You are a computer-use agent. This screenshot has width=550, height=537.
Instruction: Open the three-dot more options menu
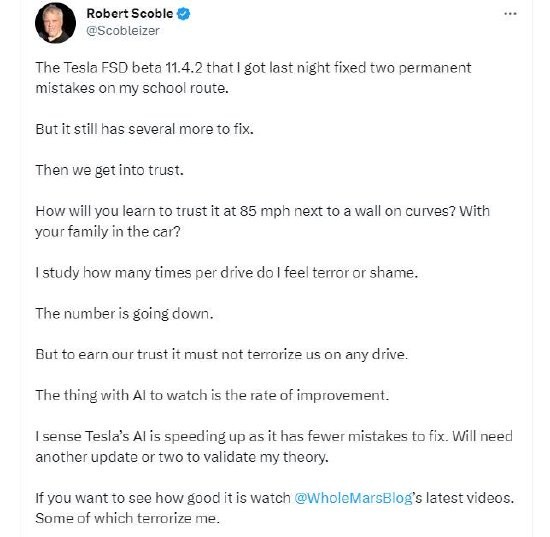[x=510, y=14]
